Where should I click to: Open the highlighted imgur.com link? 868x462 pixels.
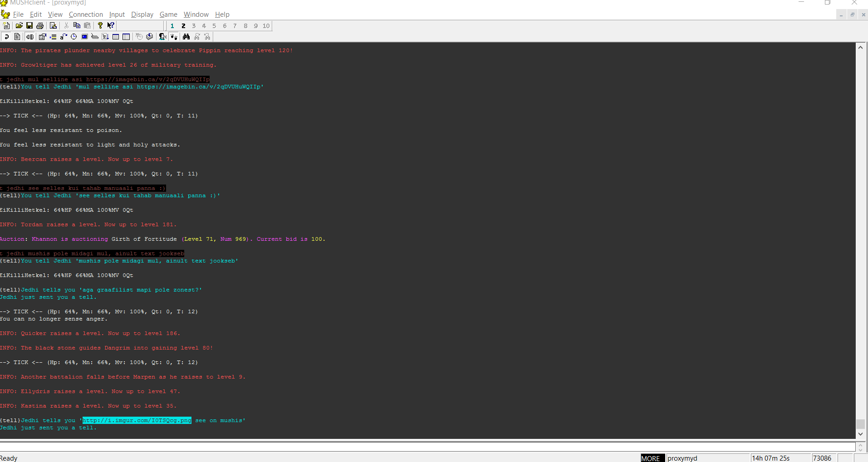tap(137, 420)
